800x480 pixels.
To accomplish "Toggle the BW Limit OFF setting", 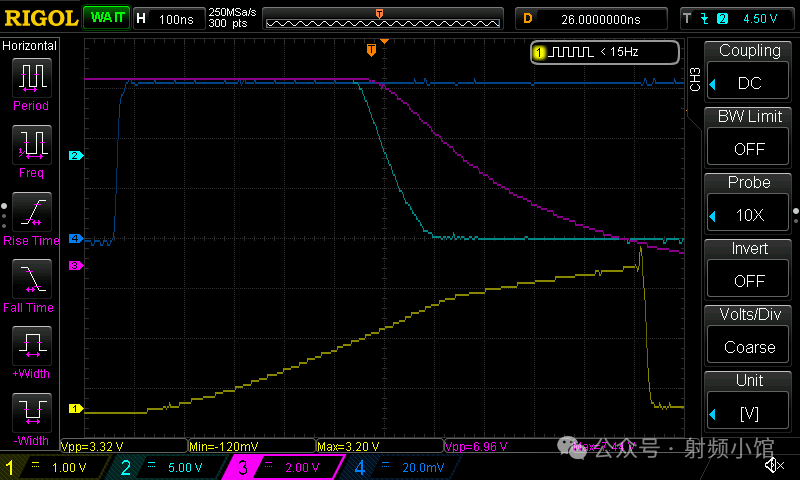I will click(x=749, y=137).
